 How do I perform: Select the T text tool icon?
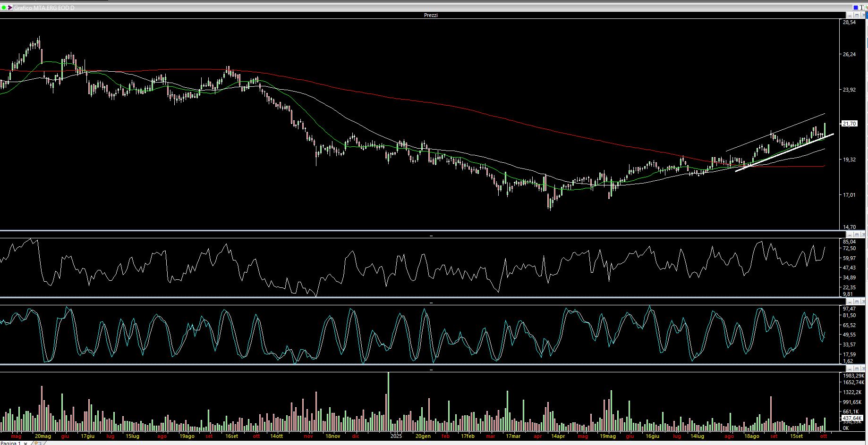point(861,8)
